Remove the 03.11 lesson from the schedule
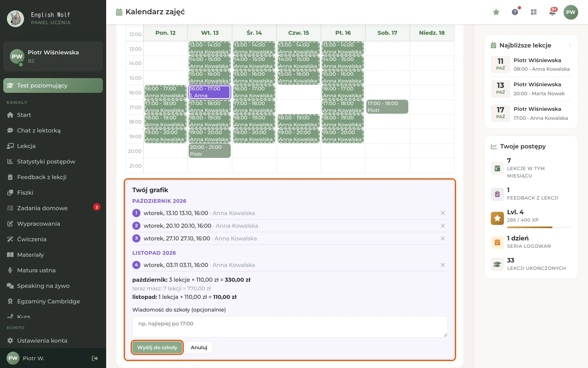Screen dimensions: 588x368 (x=443, y=265)
